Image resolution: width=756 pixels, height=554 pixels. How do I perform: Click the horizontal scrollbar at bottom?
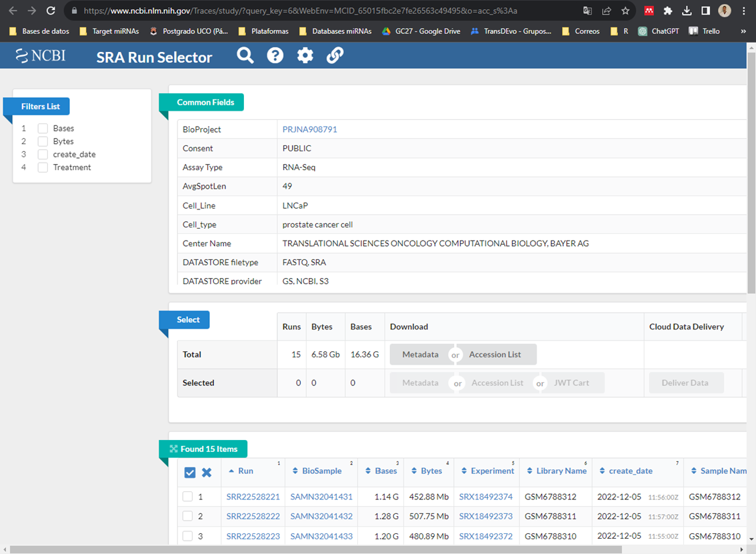317,549
